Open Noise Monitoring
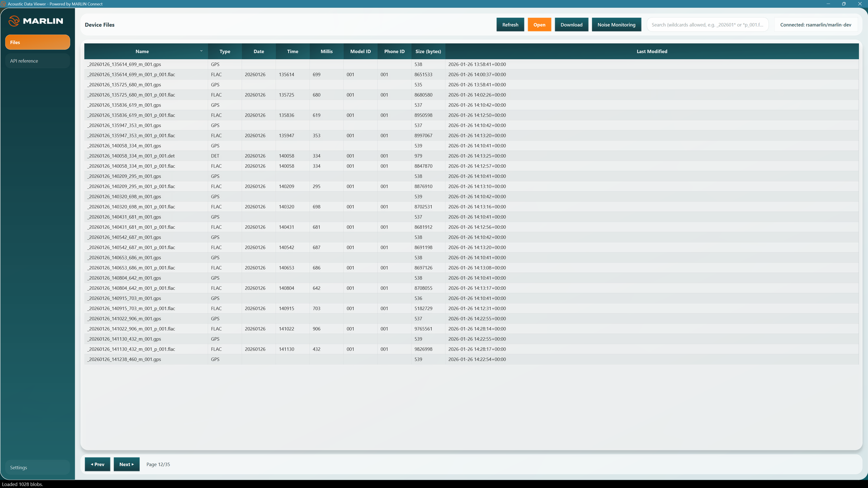 tap(616, 25)
